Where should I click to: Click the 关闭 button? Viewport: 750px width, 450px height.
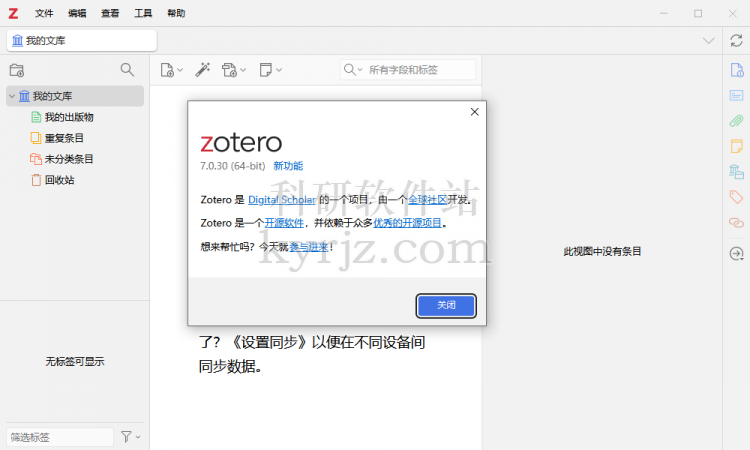coord(446,306)
